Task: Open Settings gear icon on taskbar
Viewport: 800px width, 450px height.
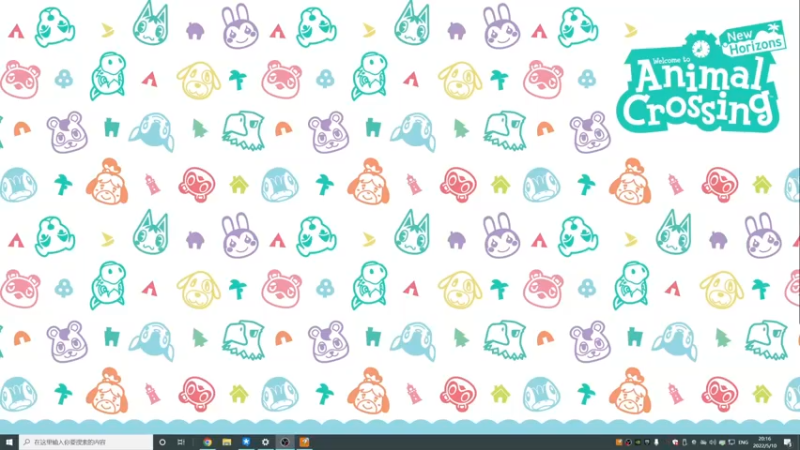Action: click(x=265, y=442)
